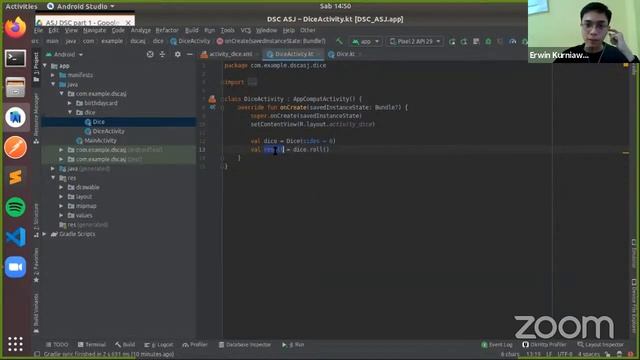Collapse the dice package
This screenshot has width=640, height=360.
(x=70, y=112)
